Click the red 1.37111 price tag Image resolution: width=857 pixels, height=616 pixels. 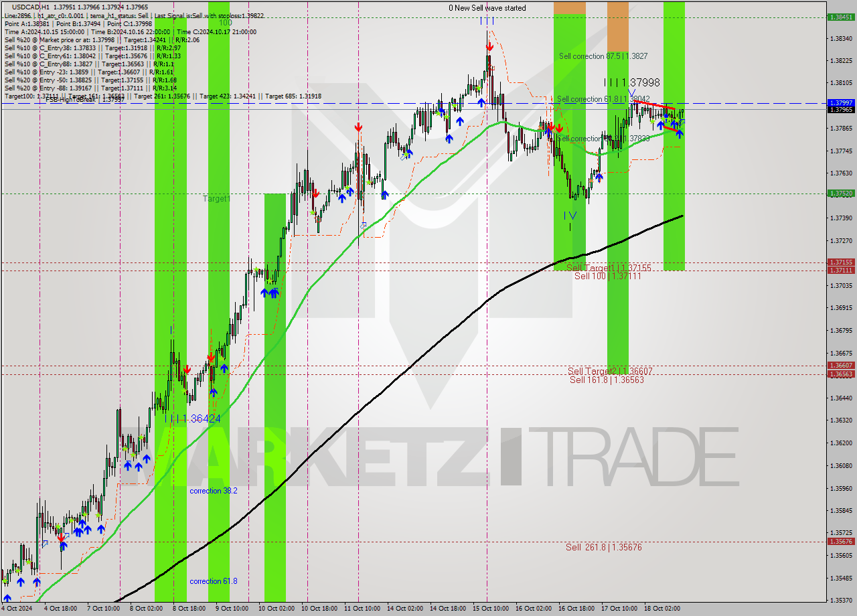[840, 271]
